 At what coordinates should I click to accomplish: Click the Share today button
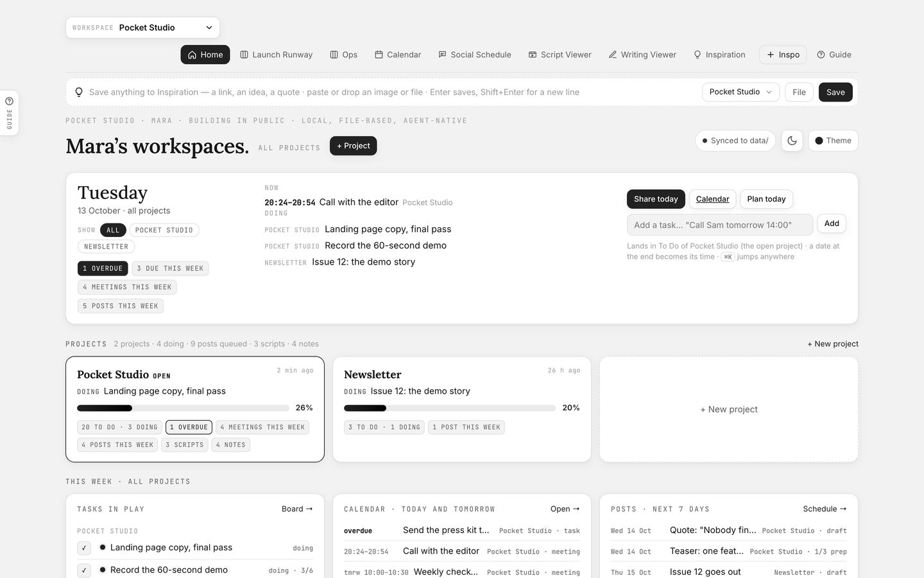pyautogui.click(x=656, y=199)
